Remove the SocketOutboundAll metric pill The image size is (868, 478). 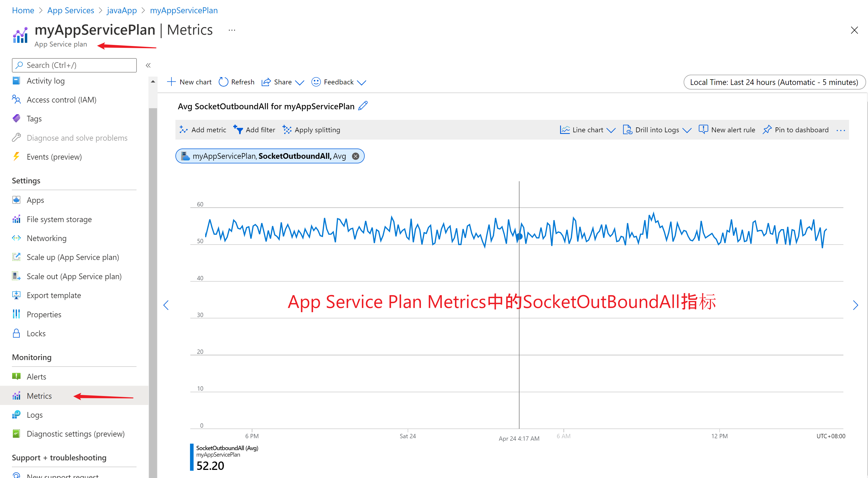click(355, 156)
